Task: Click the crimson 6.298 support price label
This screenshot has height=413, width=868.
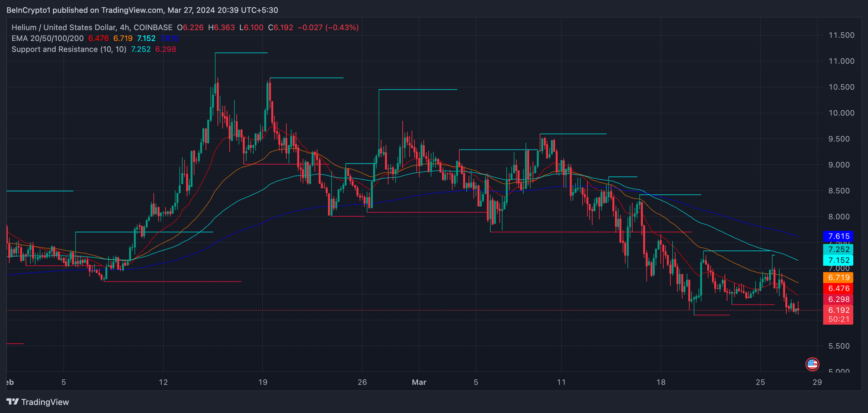Action: pos(838,299)
